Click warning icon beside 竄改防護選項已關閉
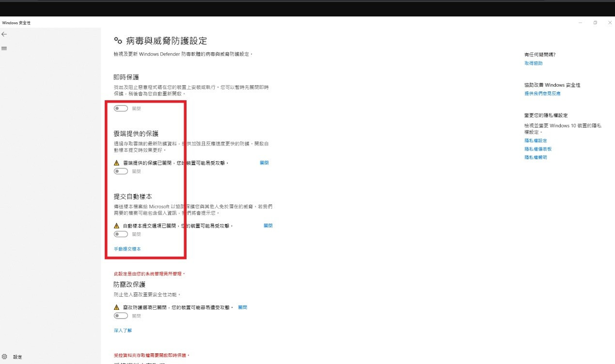The width and height of the screenshot is (615, 364). 116,307
